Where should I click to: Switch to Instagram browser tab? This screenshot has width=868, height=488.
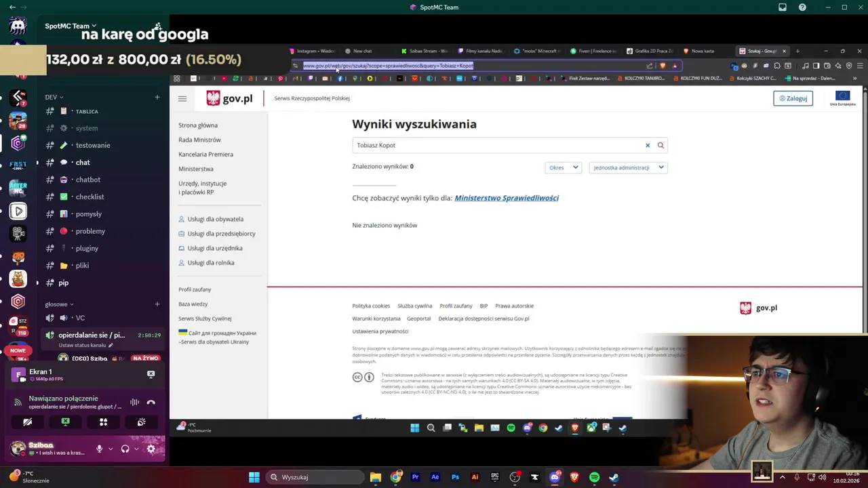(x=313, y=51)
